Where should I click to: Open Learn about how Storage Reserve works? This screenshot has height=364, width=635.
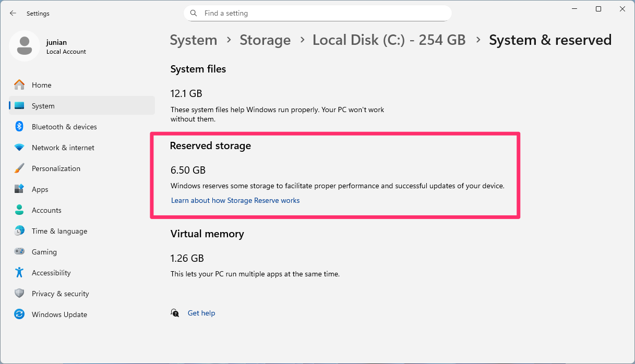click(x=235, y=200)
